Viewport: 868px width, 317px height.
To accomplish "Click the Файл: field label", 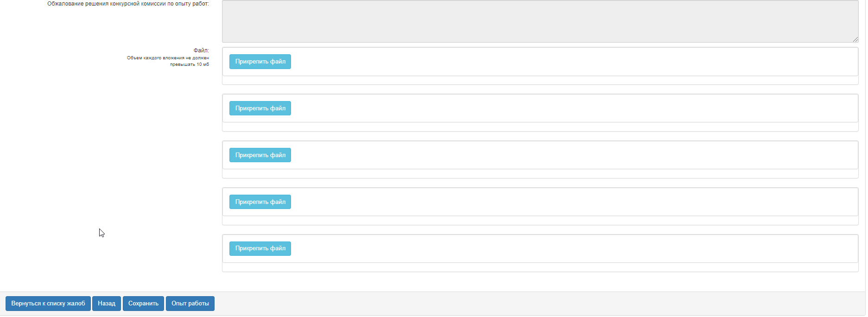I will (201, 50).
